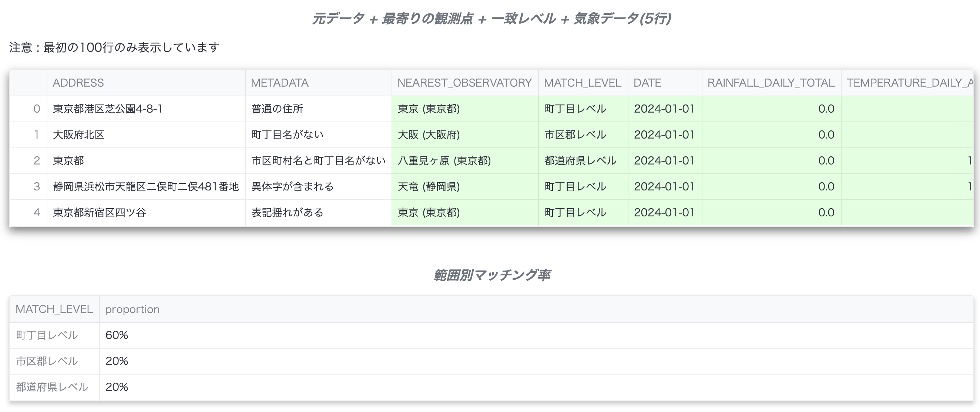The height and width of the screenshot is (412, 980).
Task: Click date 2024-01-01 in row 1
Action: coord(665,135)
